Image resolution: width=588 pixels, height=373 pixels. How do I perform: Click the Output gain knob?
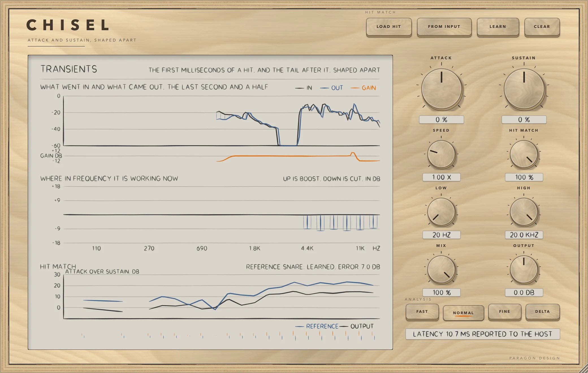point(524,270)
